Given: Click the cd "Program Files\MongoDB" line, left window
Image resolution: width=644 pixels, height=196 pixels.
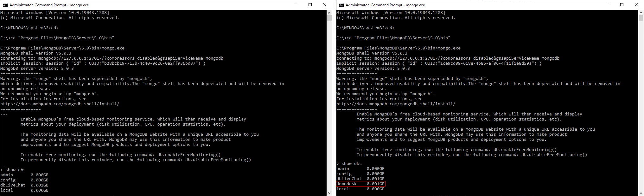Looking at the screenshot, I should pos(57,38).
